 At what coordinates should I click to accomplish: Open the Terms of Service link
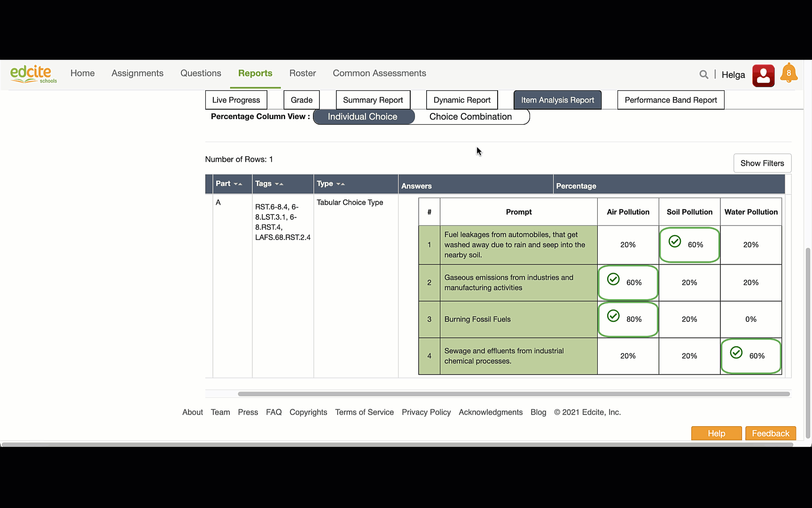click(x=365, y=413)
